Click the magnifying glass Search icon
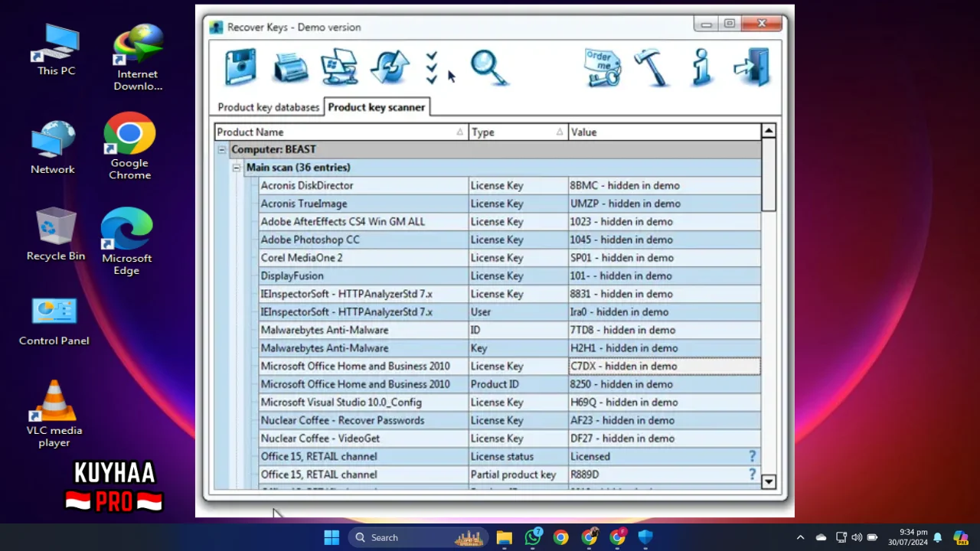This screenshot has height=551, width=980. point(488,67)
